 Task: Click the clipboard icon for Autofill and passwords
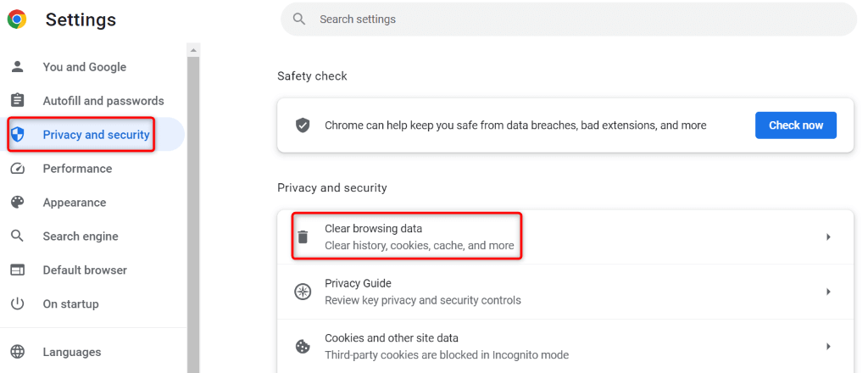pos(17,101)
